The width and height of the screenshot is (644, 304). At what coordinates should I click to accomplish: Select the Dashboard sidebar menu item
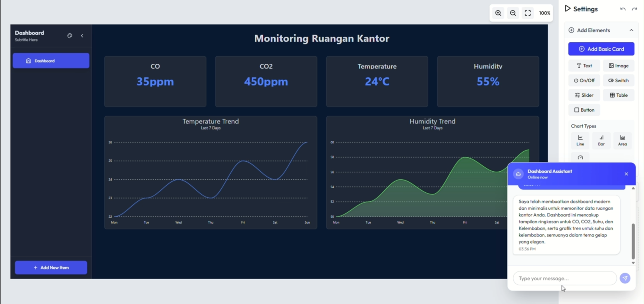[51, 61]
